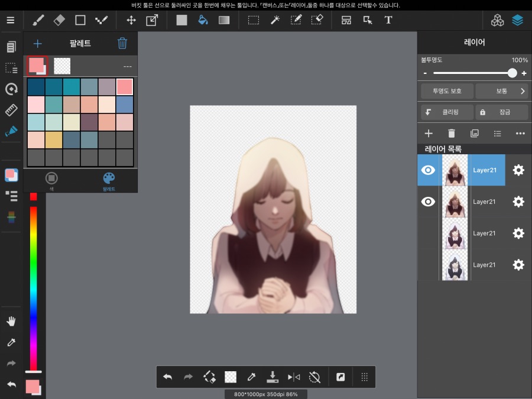
Task: Hide the topmost Layer21 layer
Action: [x=428, y=170]
